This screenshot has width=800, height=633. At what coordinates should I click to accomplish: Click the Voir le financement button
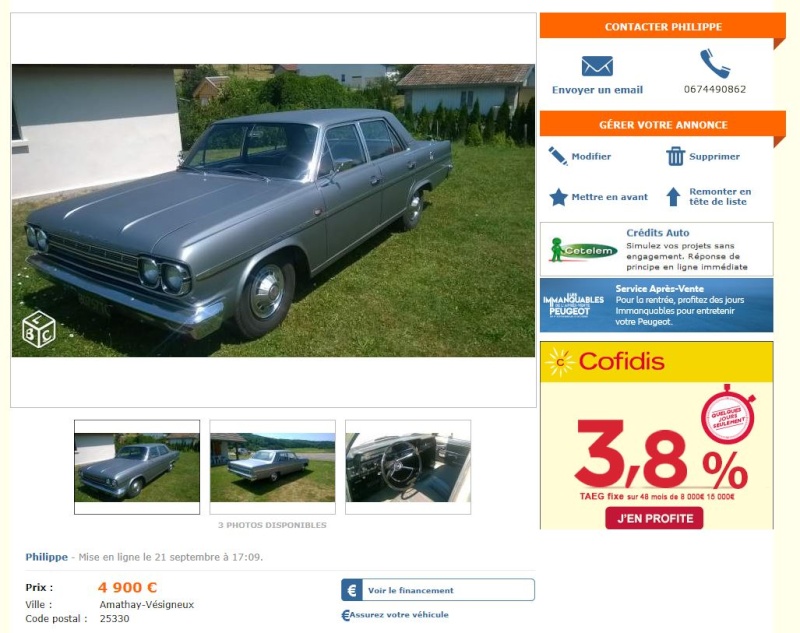coord(438,590)
